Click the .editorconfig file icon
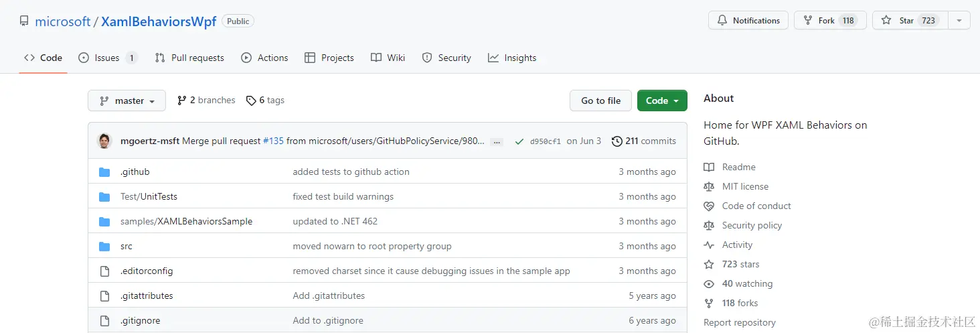Image resolution: width=980 pixels, height=333 pixels. pos(104,271)
